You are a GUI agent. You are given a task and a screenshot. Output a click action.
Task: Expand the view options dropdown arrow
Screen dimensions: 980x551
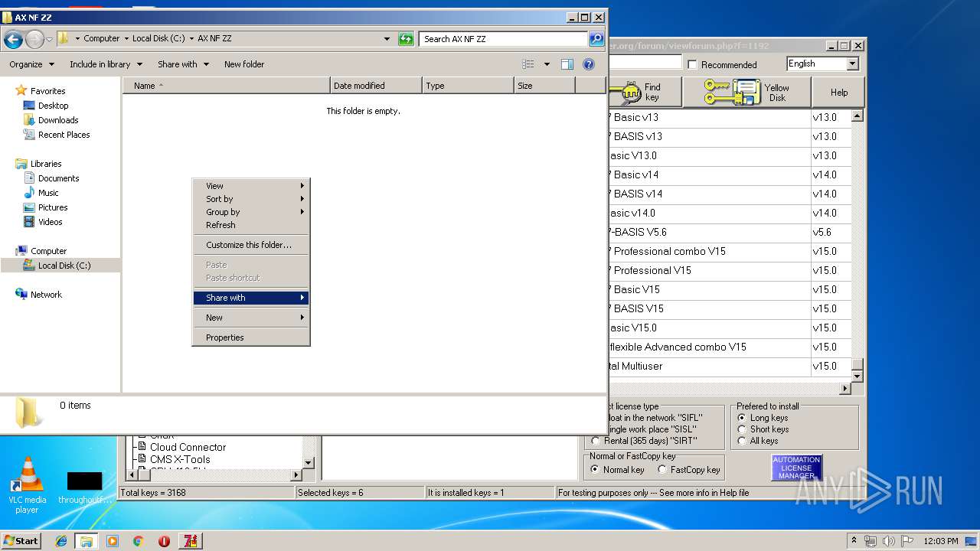tap(547, 64)
